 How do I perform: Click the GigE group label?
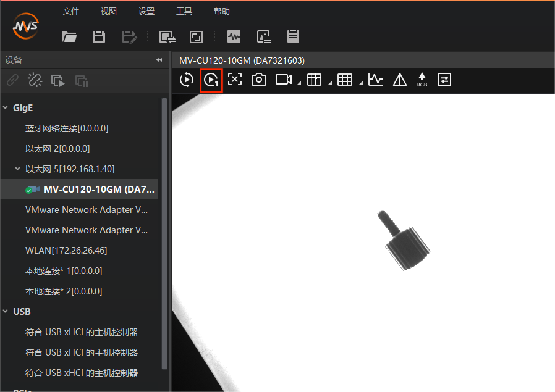[23, 108]
